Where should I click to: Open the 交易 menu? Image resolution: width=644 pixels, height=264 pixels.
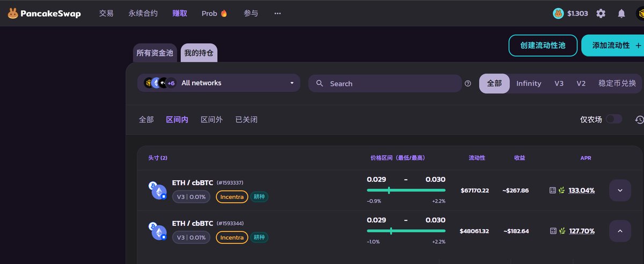click(x=106, y=13)
